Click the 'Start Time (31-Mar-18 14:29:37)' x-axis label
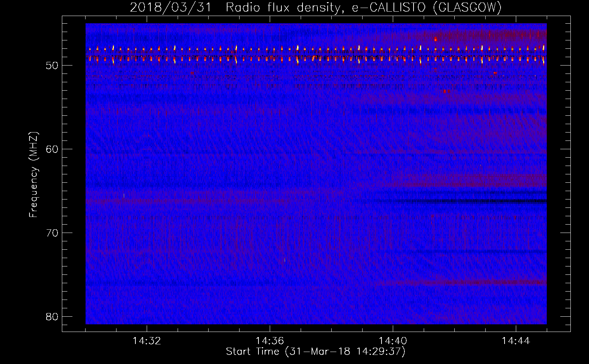This screenshot has width=589, height=364. click(x=316, y=352)
